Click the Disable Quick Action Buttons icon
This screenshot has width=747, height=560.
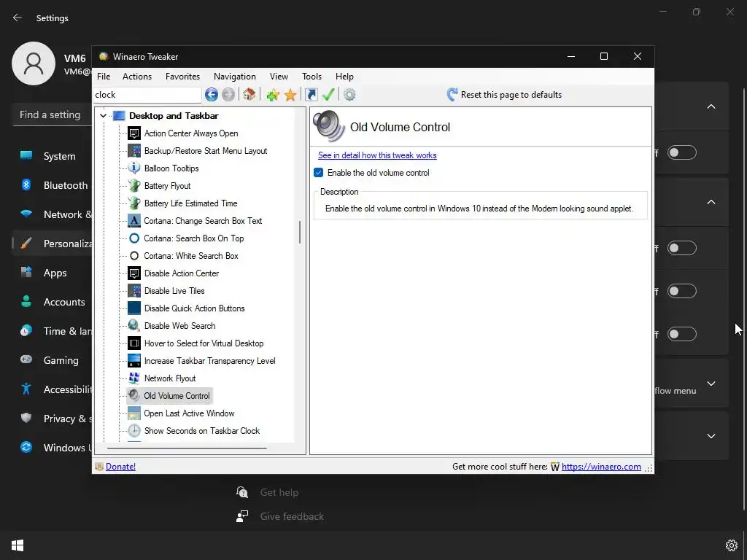[134, 308]
